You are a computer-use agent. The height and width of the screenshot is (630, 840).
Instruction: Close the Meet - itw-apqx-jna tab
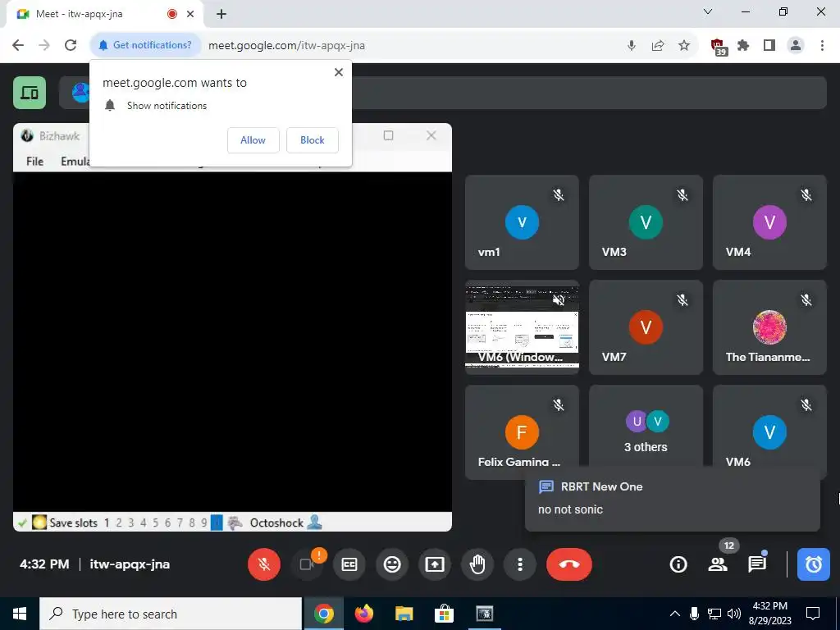pos(190,14)
